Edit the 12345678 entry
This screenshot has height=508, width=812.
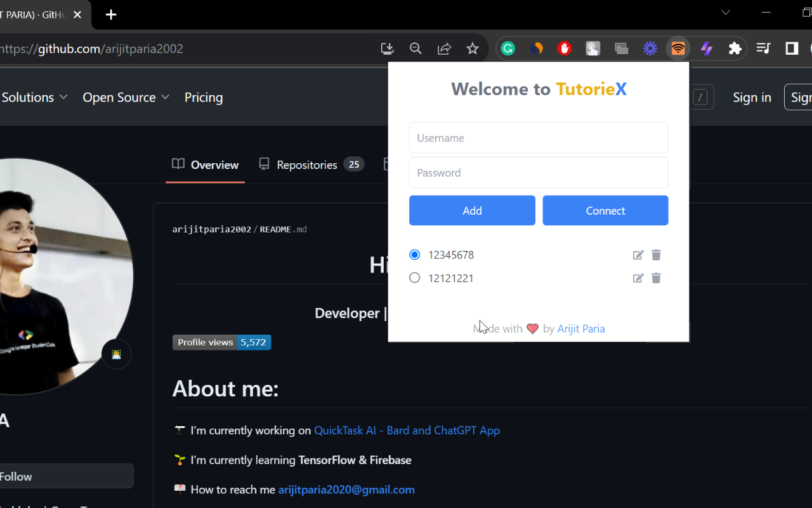click(x=638, y=255)
